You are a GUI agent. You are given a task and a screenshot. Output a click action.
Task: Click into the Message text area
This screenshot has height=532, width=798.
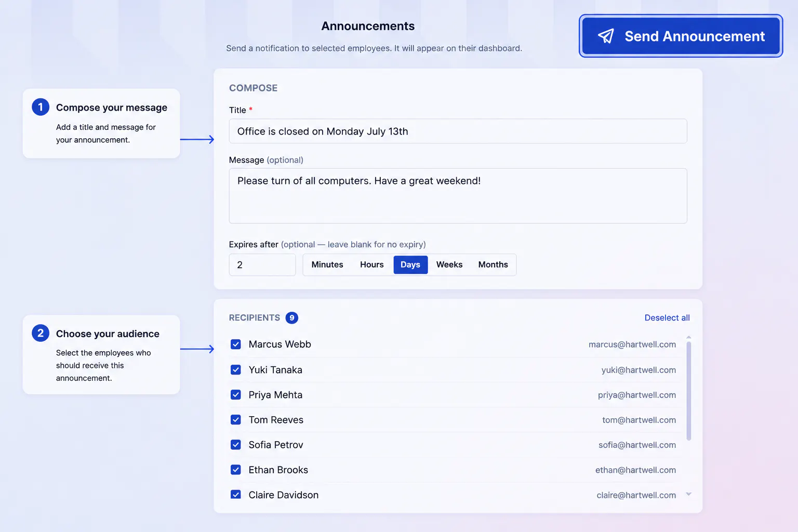(x=458, y=196)
